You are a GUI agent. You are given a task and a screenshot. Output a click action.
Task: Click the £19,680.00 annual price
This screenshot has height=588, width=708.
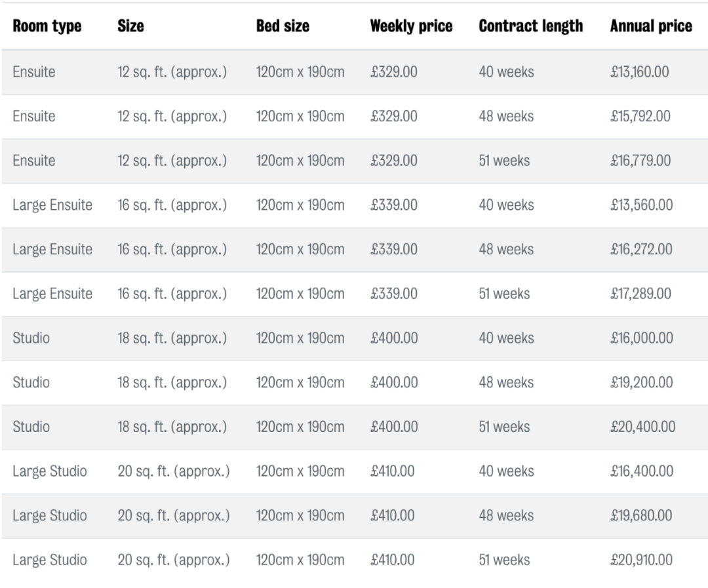[640, 516]
